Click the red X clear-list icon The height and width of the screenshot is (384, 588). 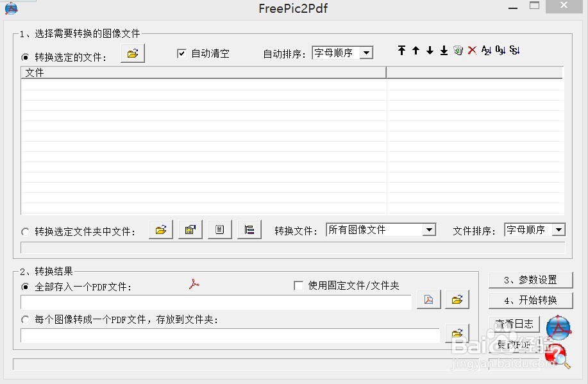pyautogui.click(x=471, y=50)
